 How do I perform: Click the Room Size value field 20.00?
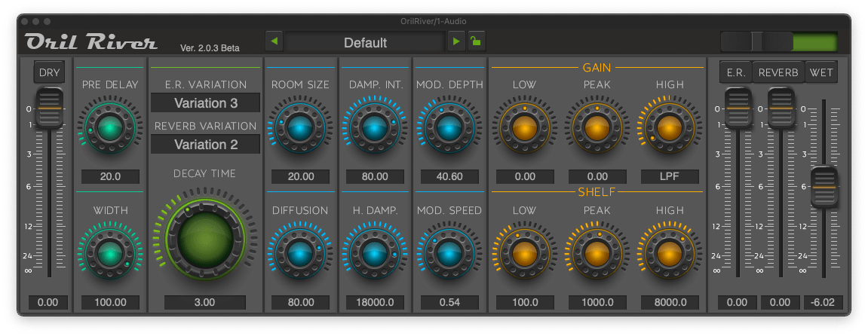(300, 177)
